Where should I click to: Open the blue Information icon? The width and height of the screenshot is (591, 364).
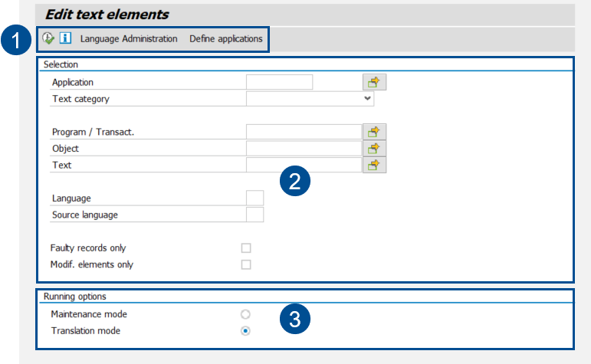pos(65,38)
